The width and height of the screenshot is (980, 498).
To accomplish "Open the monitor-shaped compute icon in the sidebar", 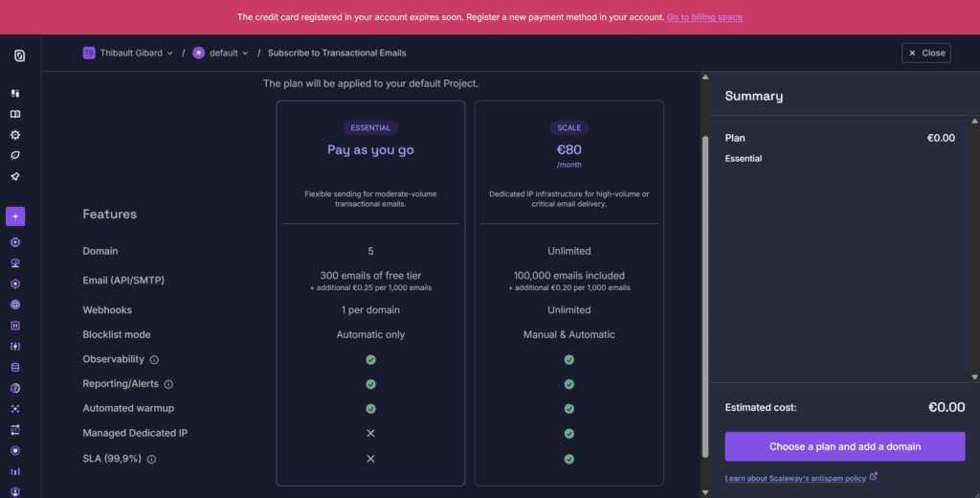I will tap(15, 262).
